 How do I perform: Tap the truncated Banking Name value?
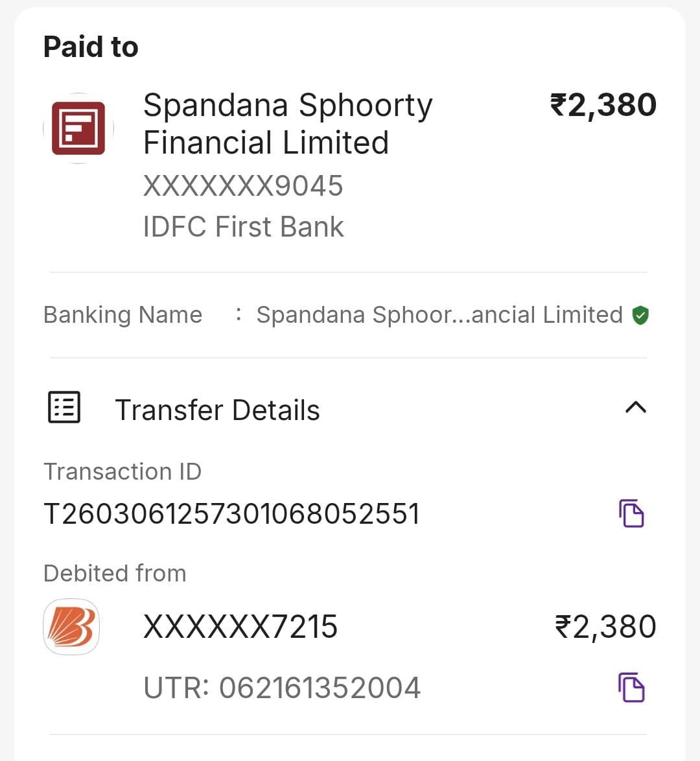[439, 315]
